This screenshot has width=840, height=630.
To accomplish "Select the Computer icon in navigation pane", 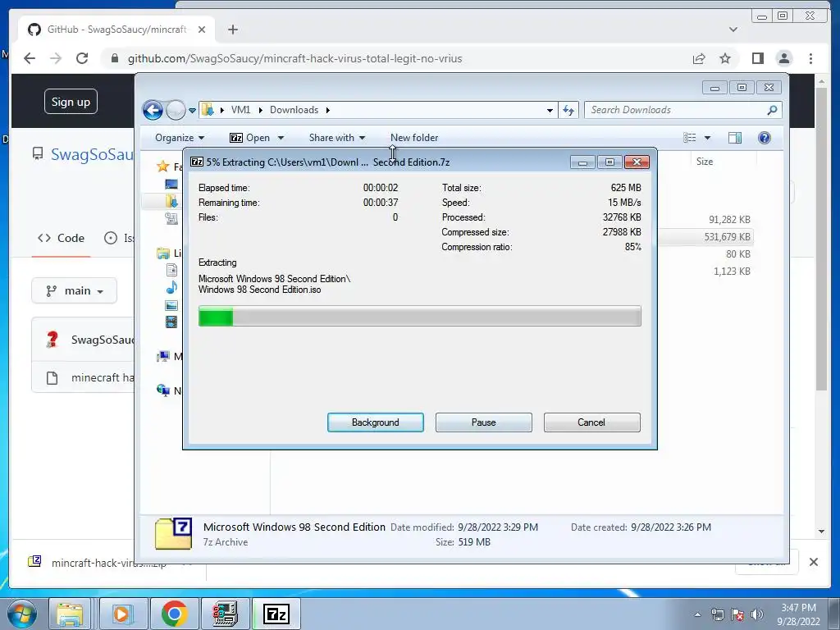I will [x=163, y=356].
